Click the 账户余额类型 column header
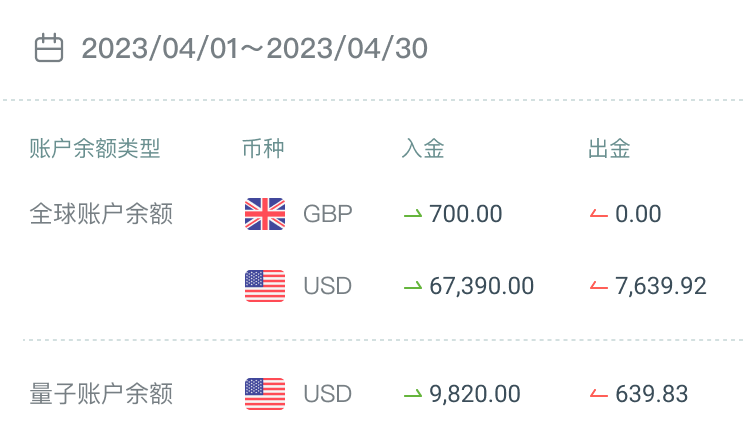745x439 pixels. coord(95,150)
